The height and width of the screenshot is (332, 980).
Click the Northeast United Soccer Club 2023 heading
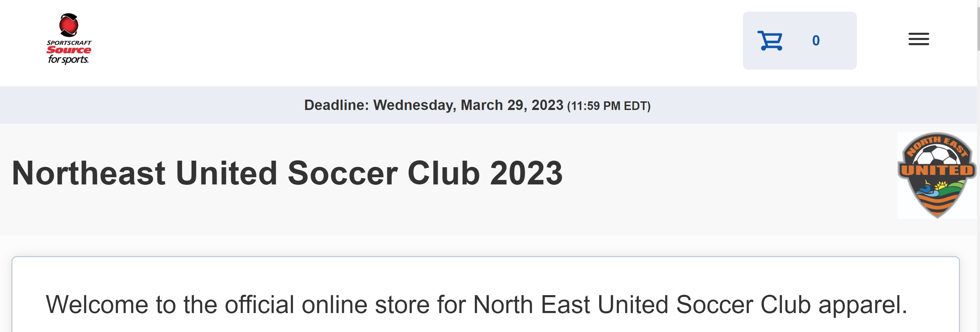click(287, 173)
